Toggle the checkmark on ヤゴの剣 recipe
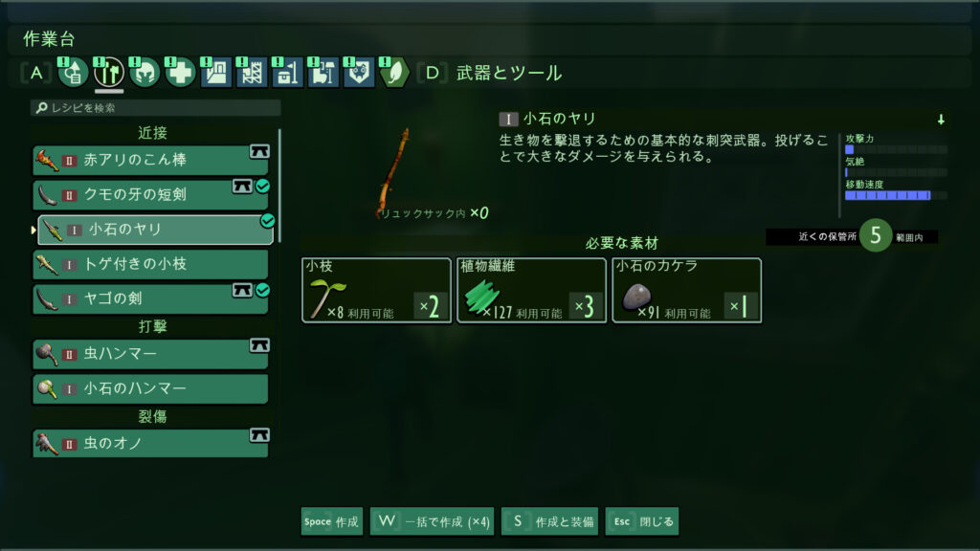 pos(263,290)
